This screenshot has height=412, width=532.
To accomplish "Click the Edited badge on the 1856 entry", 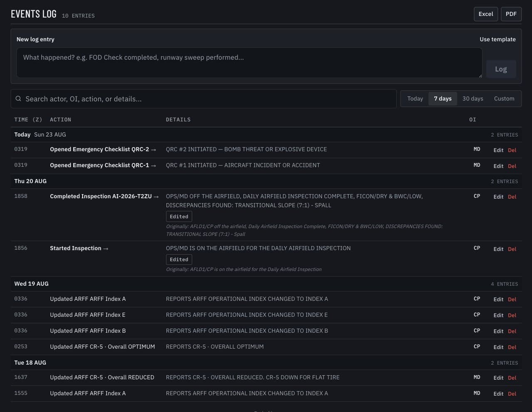I will pyautogui.click(x=179, y=259).
